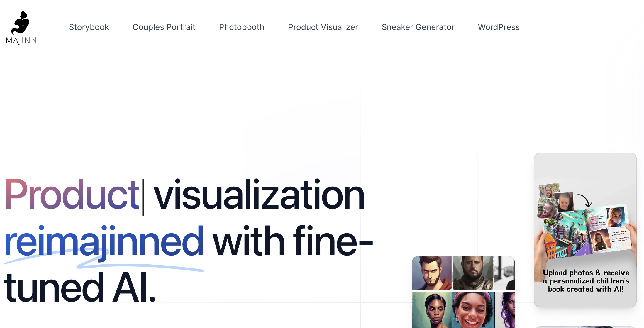The width and height of the screenshot is (644, 328).
Task: Open the Photobooth menu item
Action: pos(242,27)
